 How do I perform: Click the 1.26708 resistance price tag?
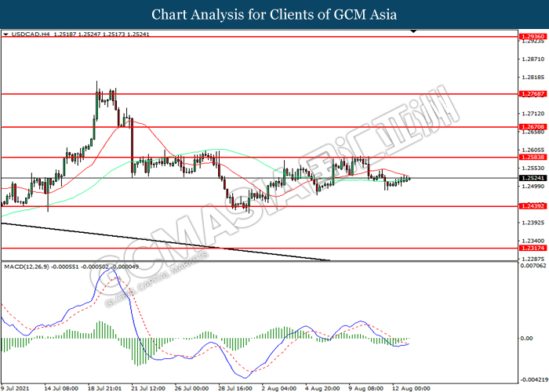pos(533,126)
